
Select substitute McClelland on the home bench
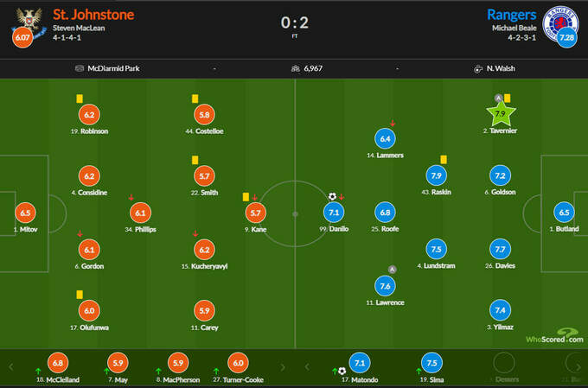(57, 364)
